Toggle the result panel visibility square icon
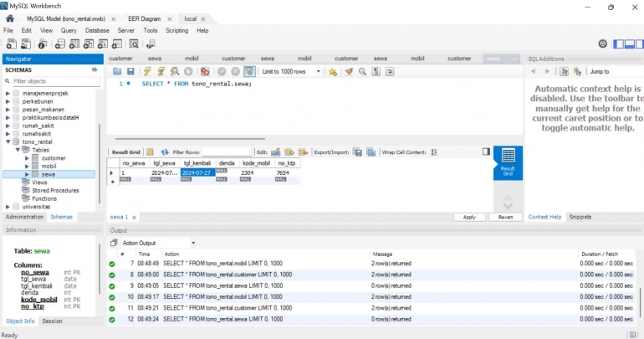The width and height of the screenshot is (644, 339). 487,152
